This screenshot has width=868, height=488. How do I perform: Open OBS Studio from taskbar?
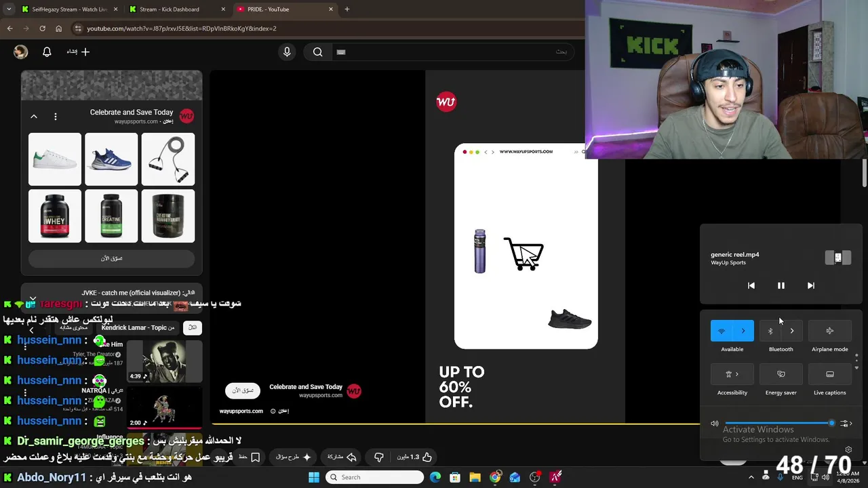535,477
